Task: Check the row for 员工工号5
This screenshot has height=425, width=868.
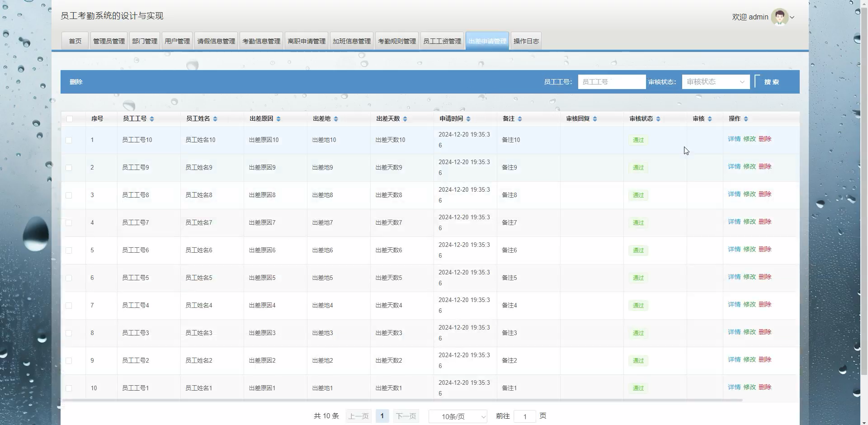Action: [x=69, y=278]
